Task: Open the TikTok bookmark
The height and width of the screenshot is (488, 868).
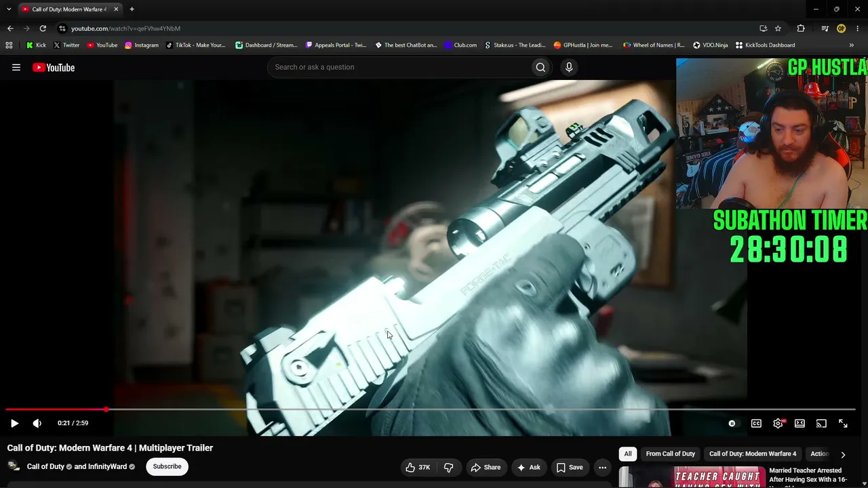Action: tap(196, 45)
